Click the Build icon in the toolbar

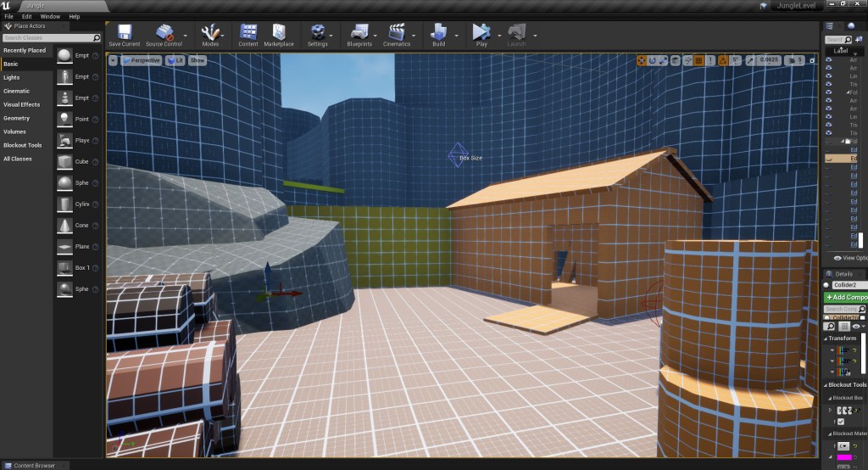[x=438, y=33]
